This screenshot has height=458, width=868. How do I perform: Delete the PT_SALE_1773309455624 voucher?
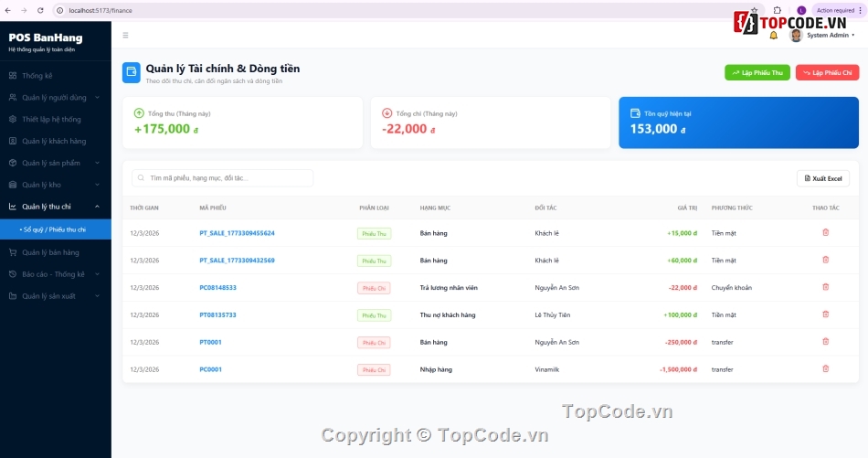(x=825, y=232)
